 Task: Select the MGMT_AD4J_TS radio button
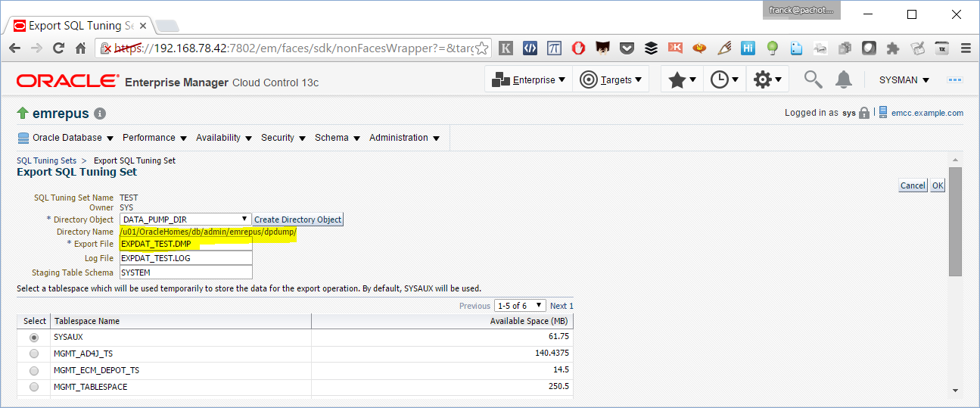[x=34, y=353]
